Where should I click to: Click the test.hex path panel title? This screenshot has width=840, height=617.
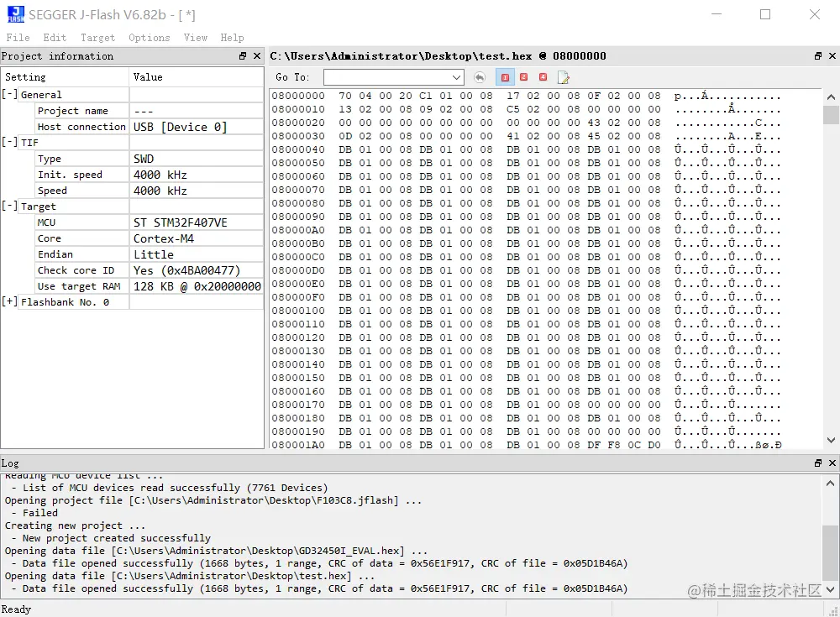pos(438,55)
